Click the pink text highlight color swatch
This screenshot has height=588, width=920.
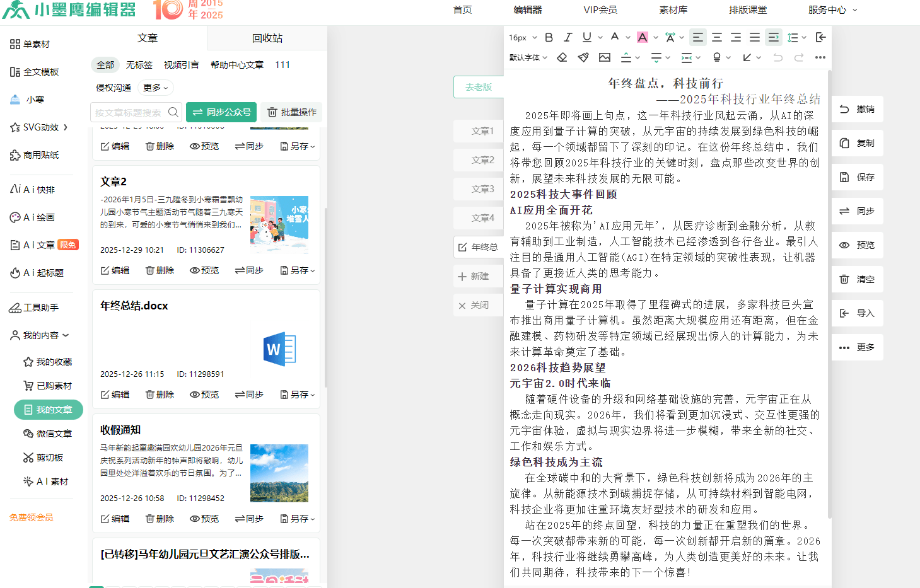642,37
